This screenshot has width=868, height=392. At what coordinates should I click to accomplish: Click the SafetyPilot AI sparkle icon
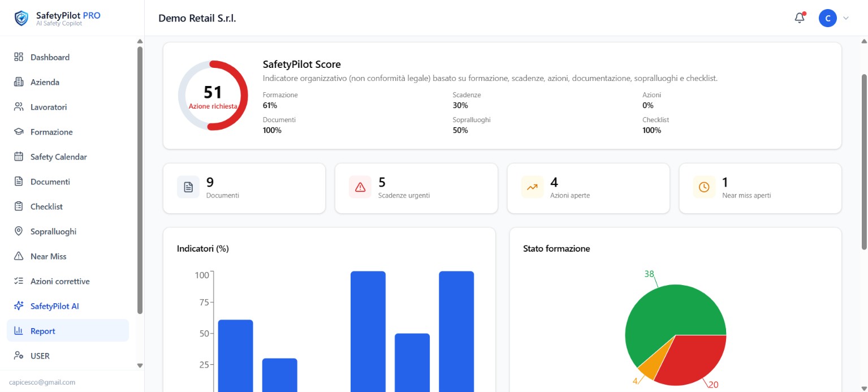(x=19, y=306)
